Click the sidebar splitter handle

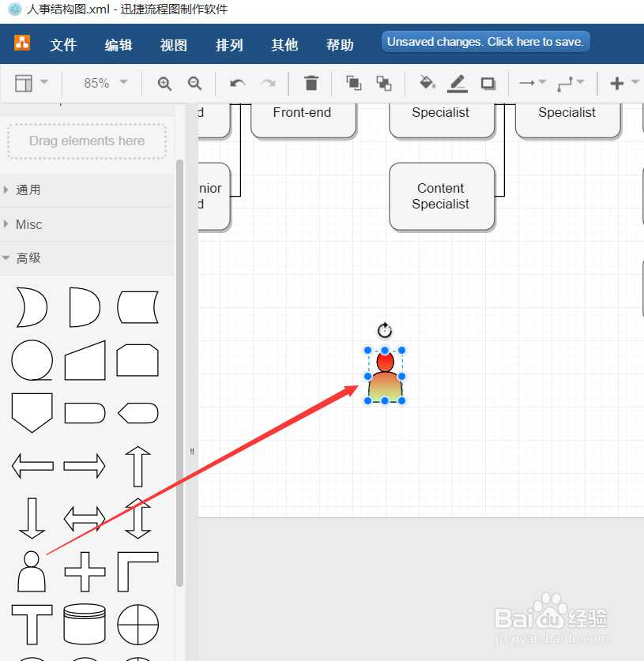pos(192,452)
